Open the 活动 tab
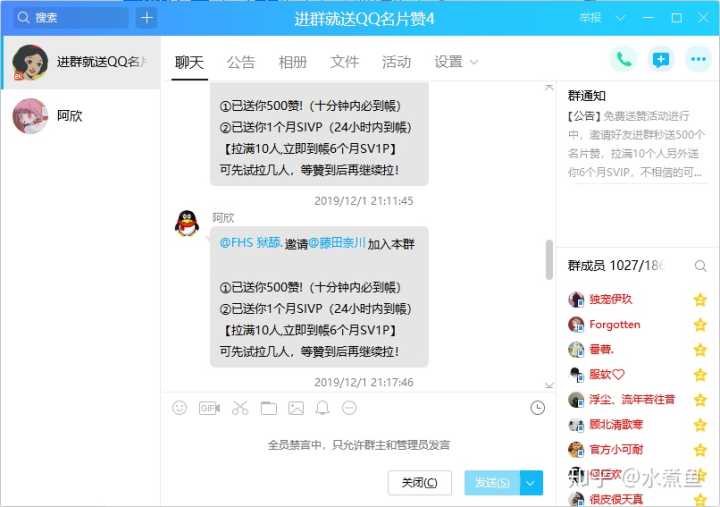The width and height of the screenshot is (720, 507). (x=396, y=62)
